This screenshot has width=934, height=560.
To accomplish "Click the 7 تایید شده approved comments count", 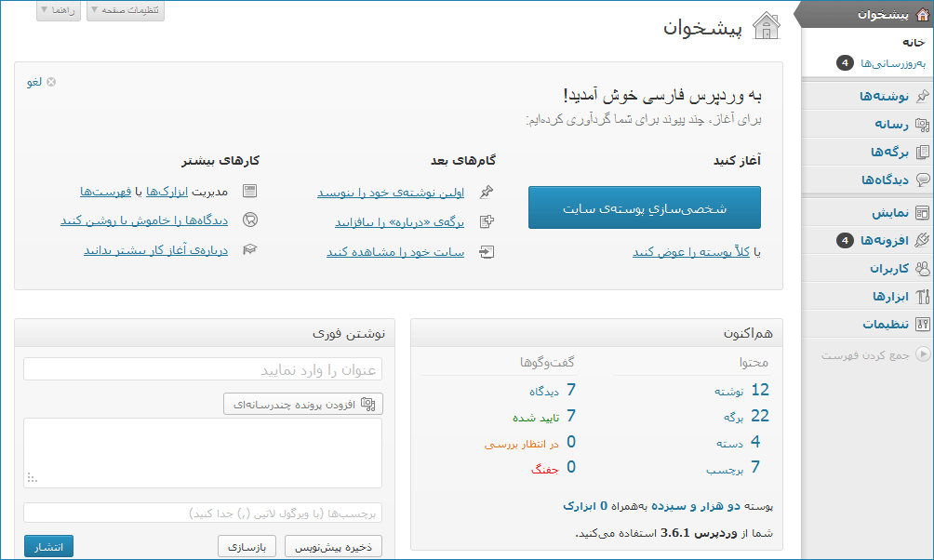I will [544, 417].
